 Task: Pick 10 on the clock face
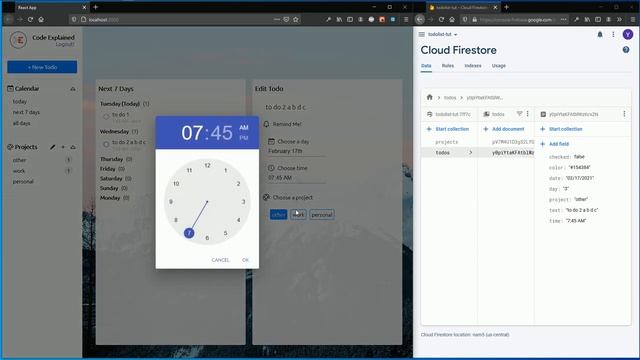[176, 184]
